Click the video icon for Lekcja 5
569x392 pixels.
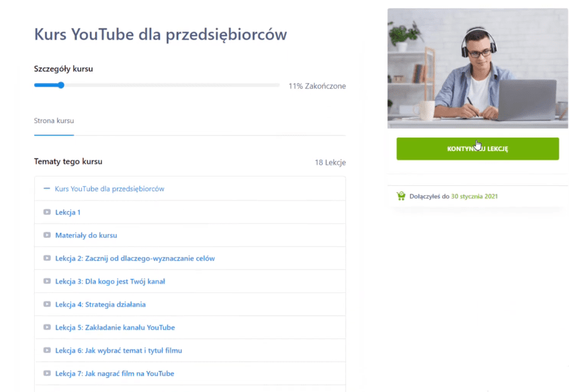(47, 328)
